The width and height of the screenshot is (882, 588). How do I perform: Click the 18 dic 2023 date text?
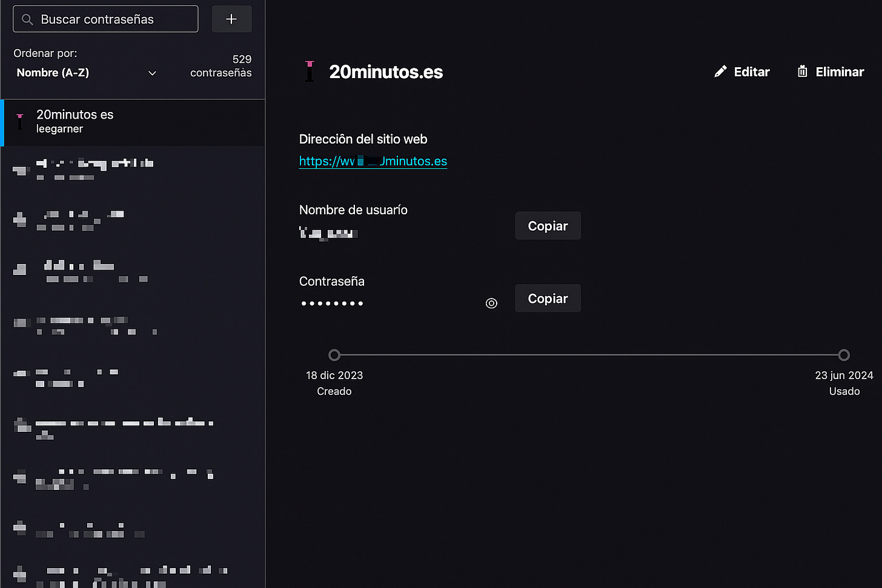tap(334, 375)
